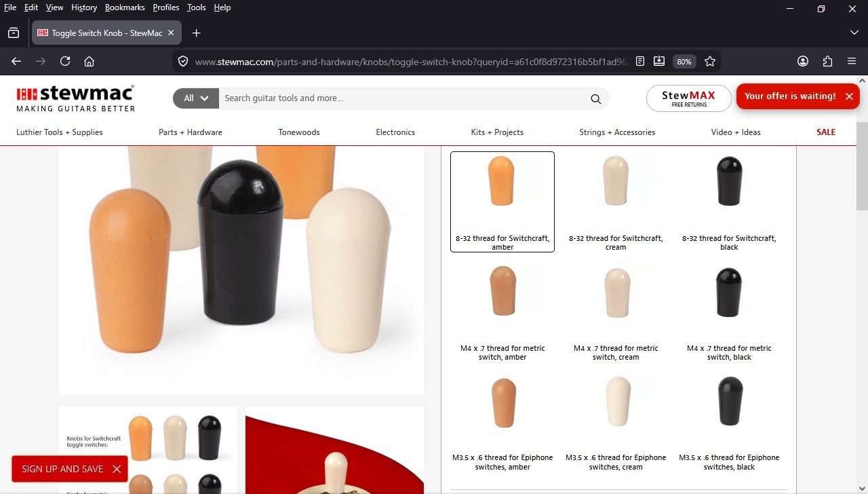Select 8-32 thread Switchcraft amber knob

point(502,202)
